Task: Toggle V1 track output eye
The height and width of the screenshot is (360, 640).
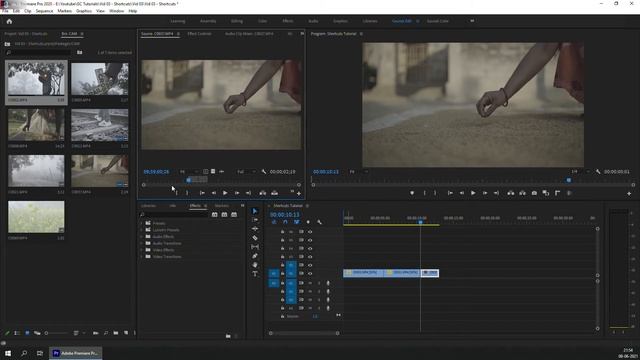Action: (310, 273)
